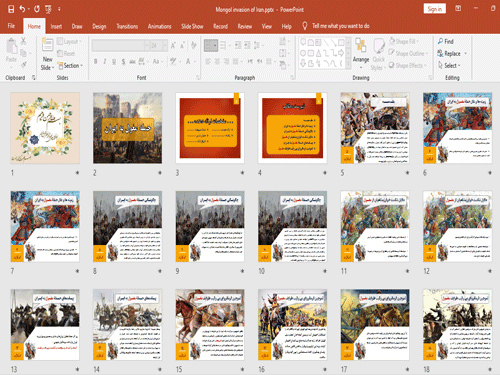Open the File tab
Image resolution: width=500 pixels, height=375 pixels.
(11, 26)
